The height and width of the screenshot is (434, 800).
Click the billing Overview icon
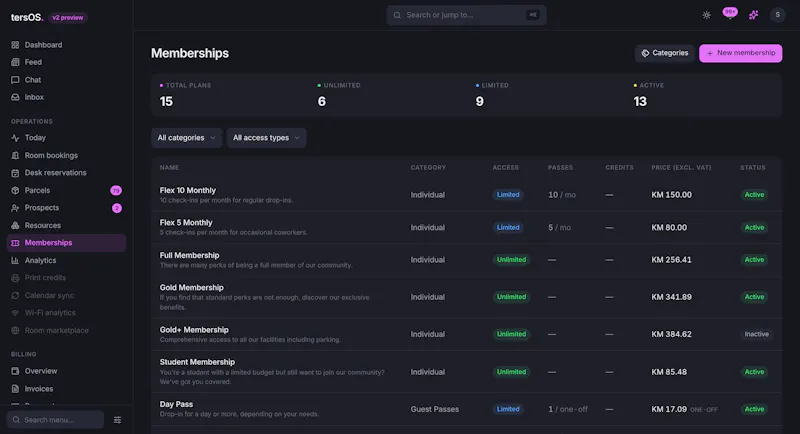click(15, 371)
